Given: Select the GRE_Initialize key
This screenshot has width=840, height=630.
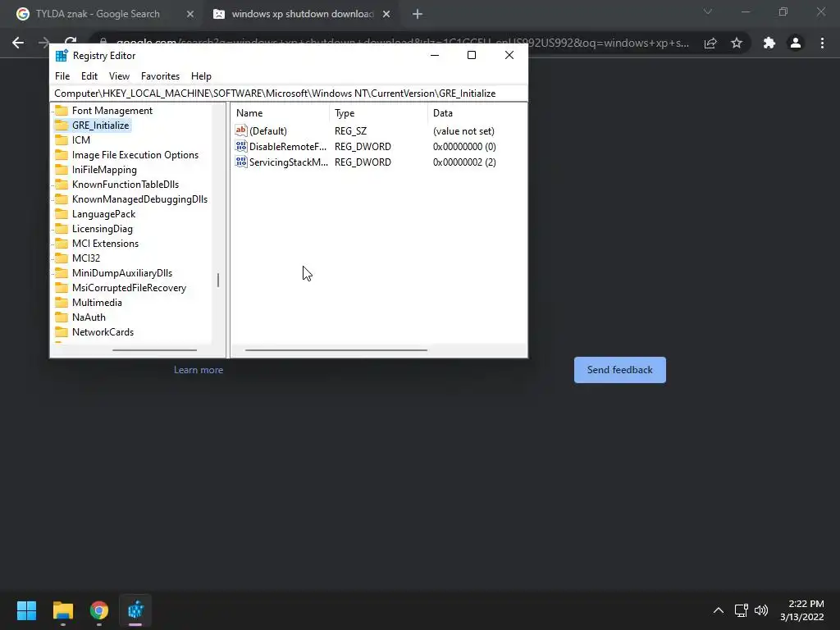Looking at the screenshot, I should (100, 126).
